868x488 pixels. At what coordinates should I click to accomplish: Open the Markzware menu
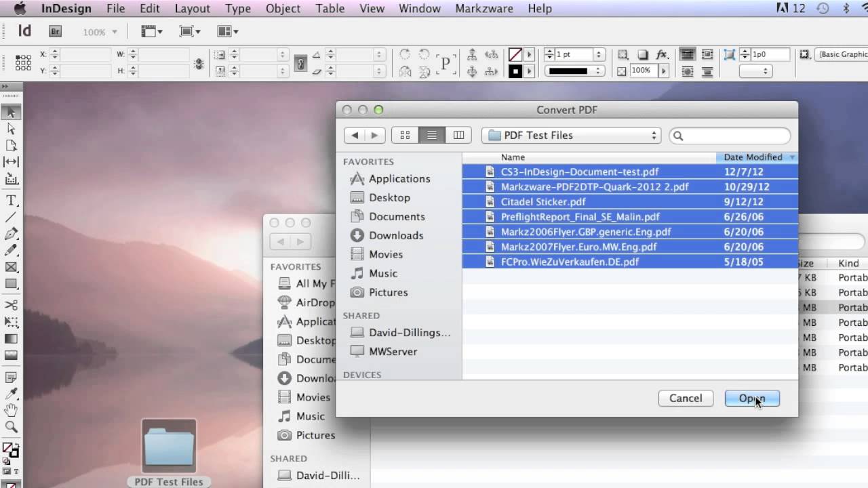point(485,9)
